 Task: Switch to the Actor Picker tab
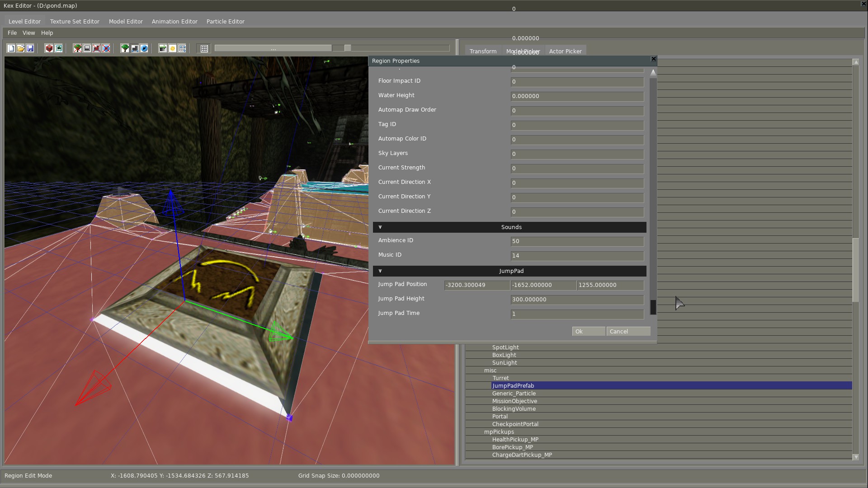coord(565,52)
